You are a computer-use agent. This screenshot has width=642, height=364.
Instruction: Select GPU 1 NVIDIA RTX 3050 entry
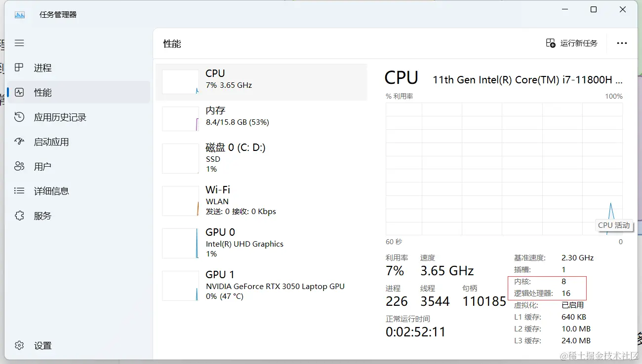[x=261, y=285]
